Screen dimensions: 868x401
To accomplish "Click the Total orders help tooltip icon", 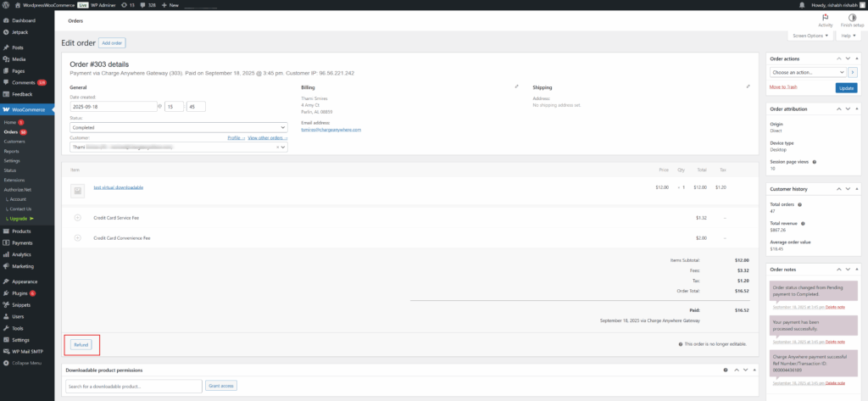I will tap(799, 204).
